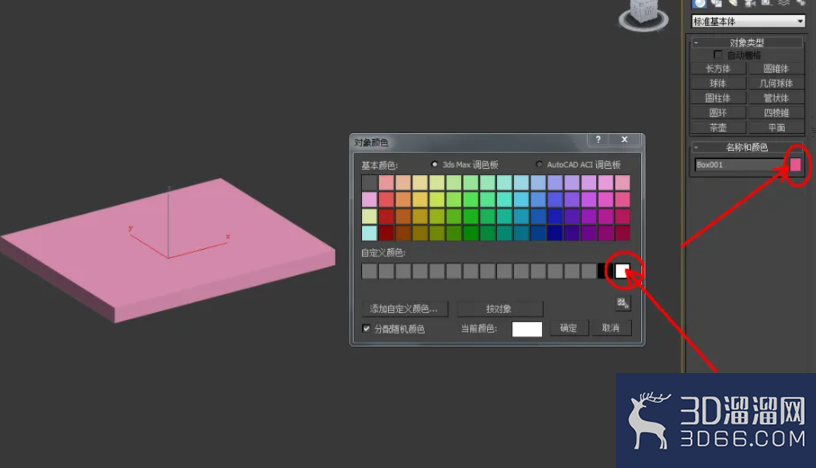
Task: Click the 圆柱体 cylinder button
Action: (x=718, y=98)
